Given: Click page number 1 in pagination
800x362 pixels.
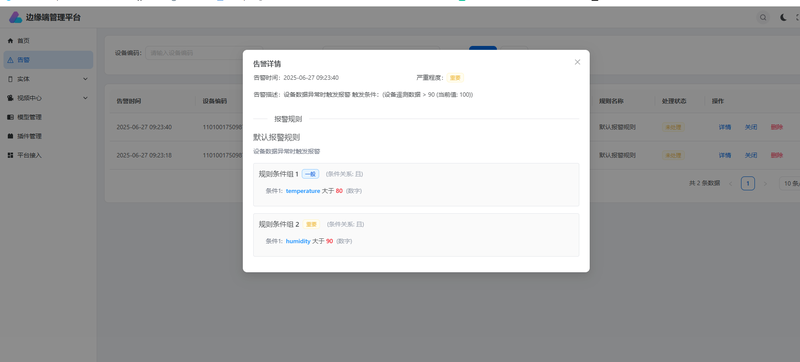Looking at the screenshot, I should pyautogui.click(x=747, y=184).
